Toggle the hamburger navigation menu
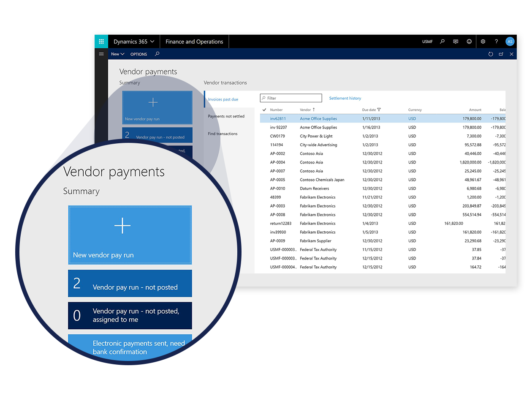The image size is (532, 399). (x=101, y=54)
